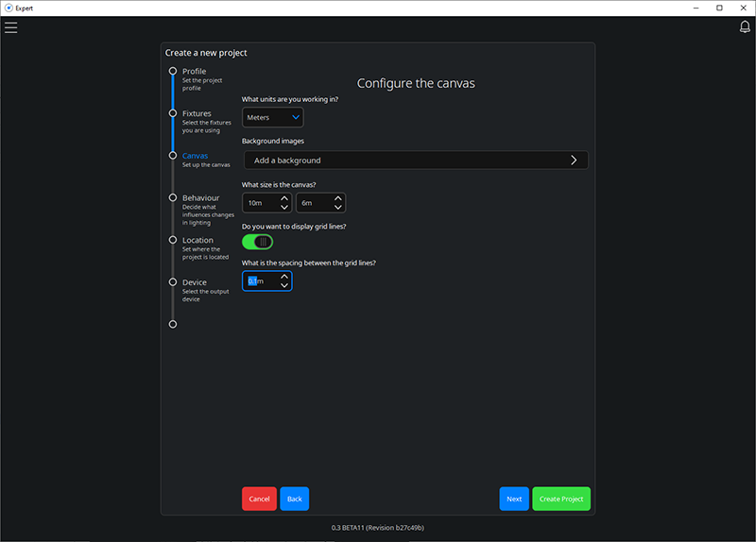Toggle the display grid lines switch
The image size is (756, 542).
click(x=257, y=242)
